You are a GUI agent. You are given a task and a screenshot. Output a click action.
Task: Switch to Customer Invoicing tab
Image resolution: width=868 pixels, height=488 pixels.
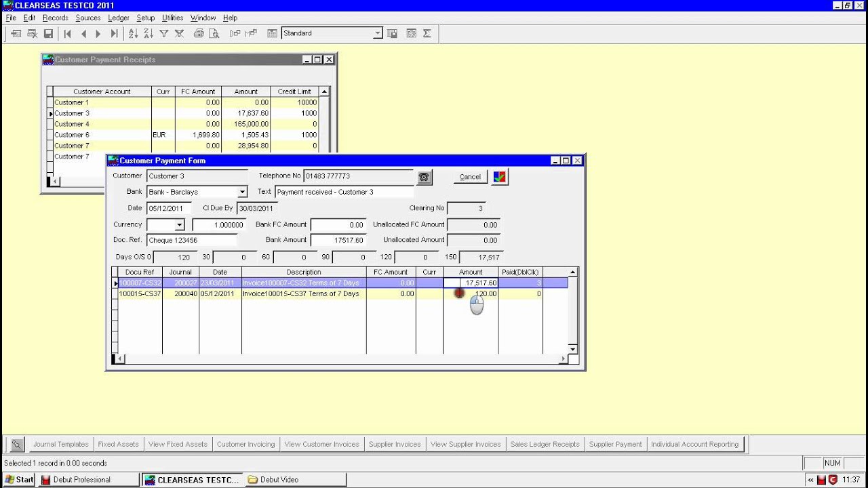pos(246,445)
